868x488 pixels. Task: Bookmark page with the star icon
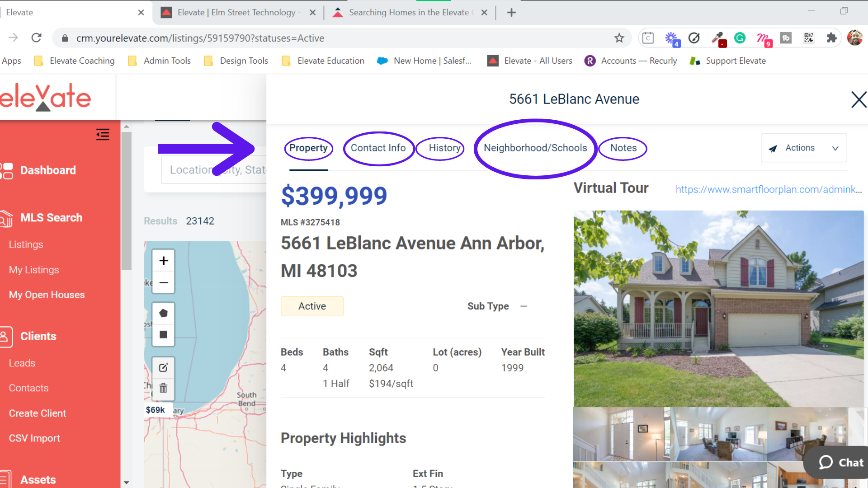[619, 38]
